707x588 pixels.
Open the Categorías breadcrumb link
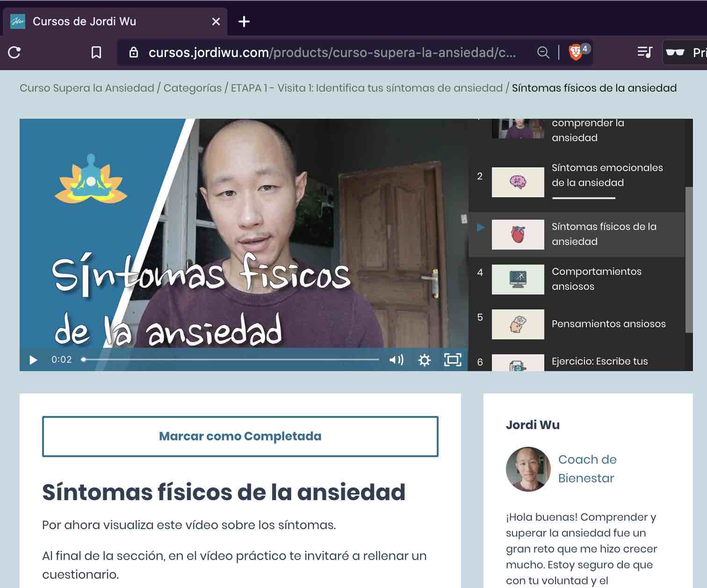click(193, 88)
